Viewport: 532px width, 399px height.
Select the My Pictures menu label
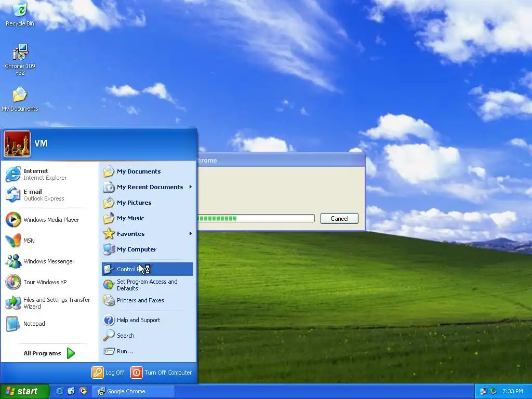[134, 203]
